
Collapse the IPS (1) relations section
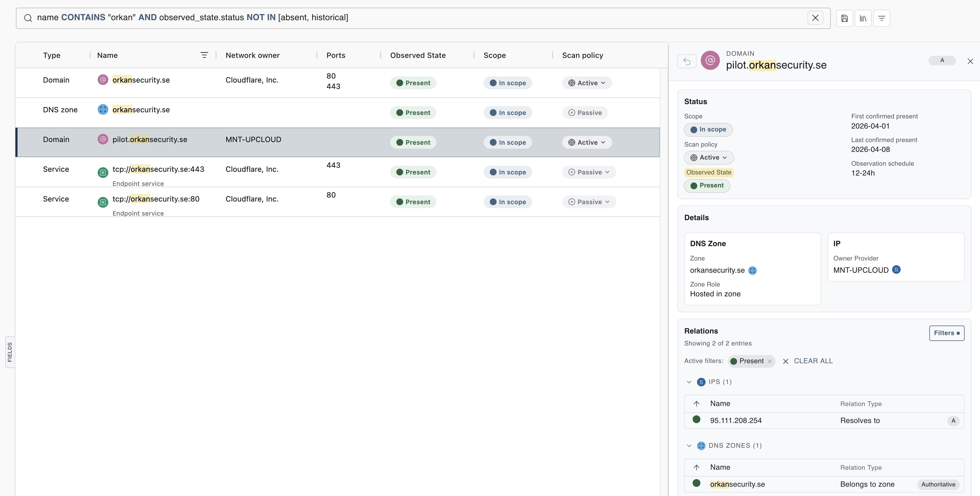tap(689, 382)
